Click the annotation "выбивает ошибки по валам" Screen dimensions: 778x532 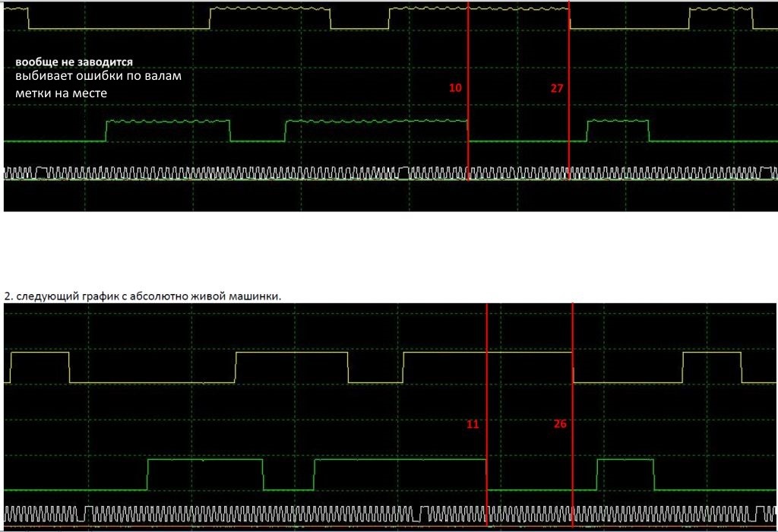pyautogui.click(x=98, y=76)
